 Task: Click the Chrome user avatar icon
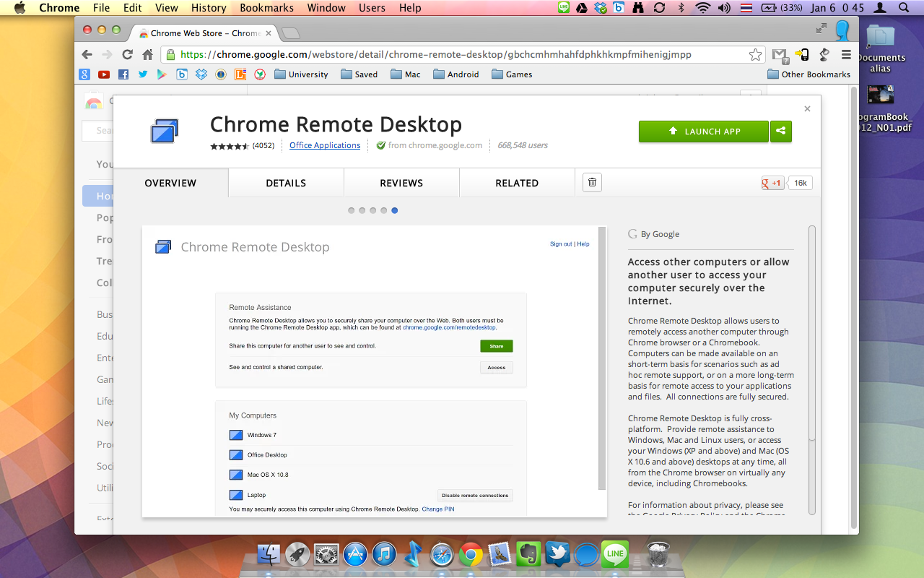click(x=842, y=30)
